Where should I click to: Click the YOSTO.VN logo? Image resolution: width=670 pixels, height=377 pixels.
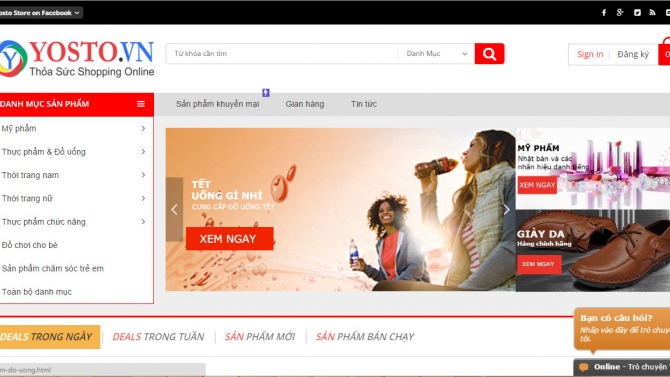pyautogui.click(x=77, y=59)
